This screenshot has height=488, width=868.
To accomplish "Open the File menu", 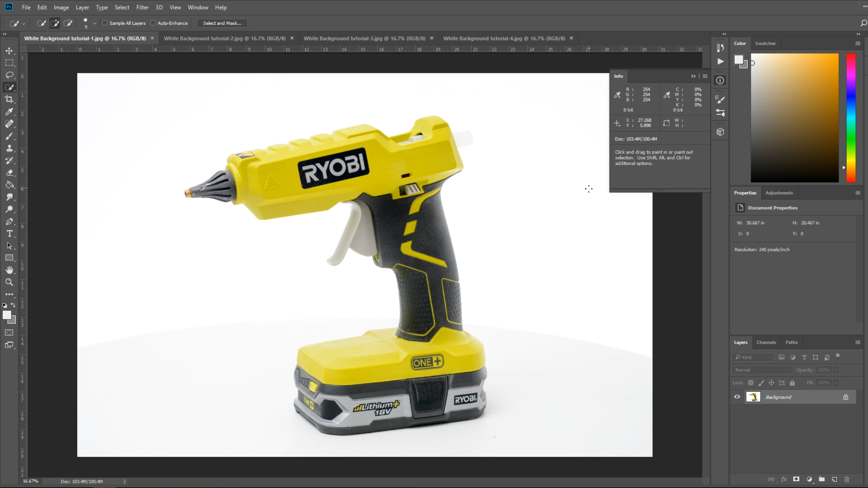I will (x=26, y=7).
